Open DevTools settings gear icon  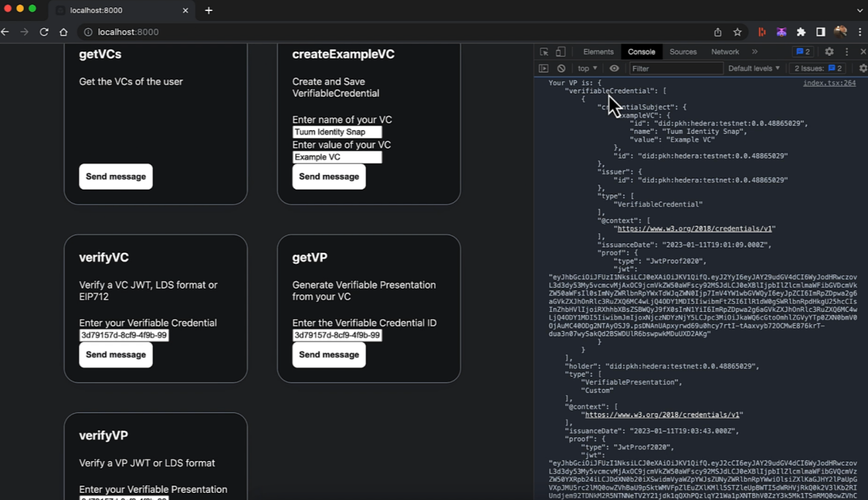pos(829,51)
